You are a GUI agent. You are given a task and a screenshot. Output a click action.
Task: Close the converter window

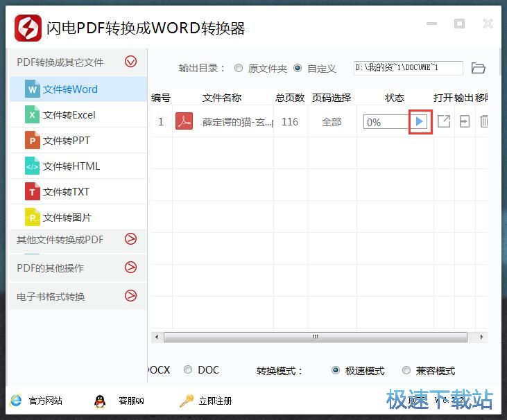point(488,24)
